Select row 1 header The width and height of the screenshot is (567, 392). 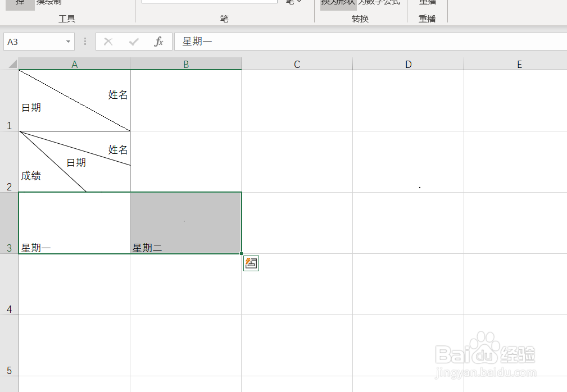pyautogui.click(x=10, y=101)
